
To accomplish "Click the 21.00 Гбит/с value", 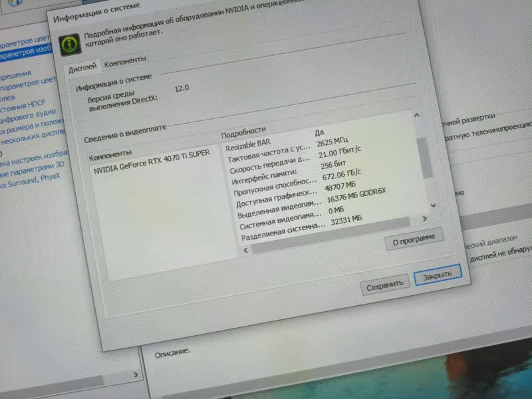I will [340, 152].
